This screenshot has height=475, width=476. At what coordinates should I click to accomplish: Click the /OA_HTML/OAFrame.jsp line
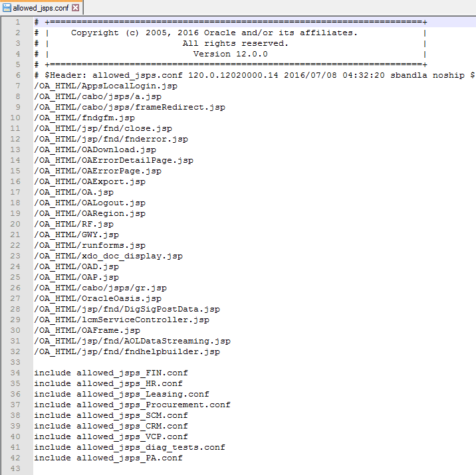[87, 330]
